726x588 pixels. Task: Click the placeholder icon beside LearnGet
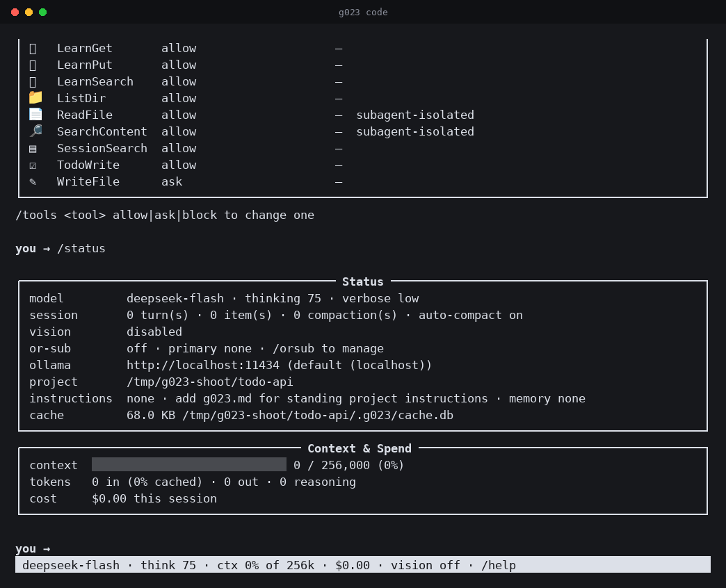[x=33, y=49]
